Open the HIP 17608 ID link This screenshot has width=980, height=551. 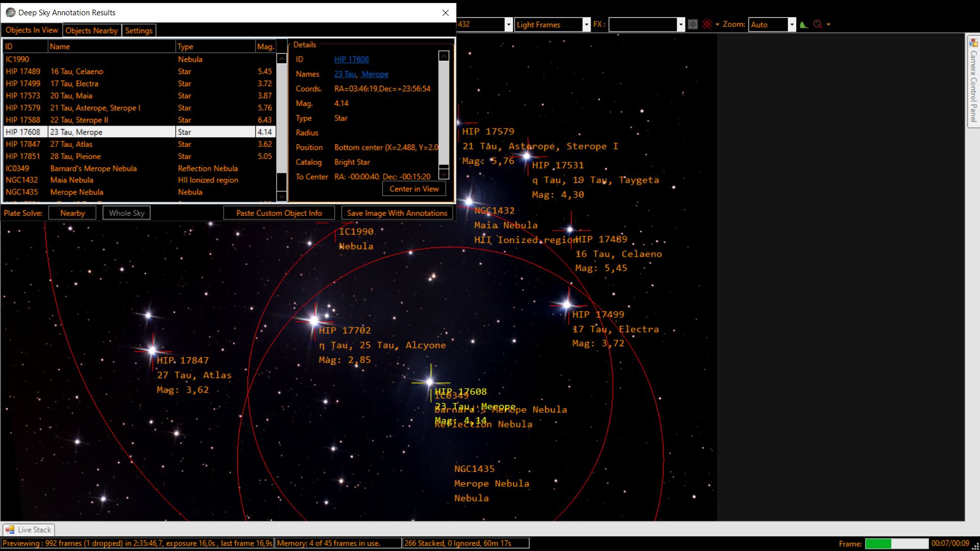point(351,59)
